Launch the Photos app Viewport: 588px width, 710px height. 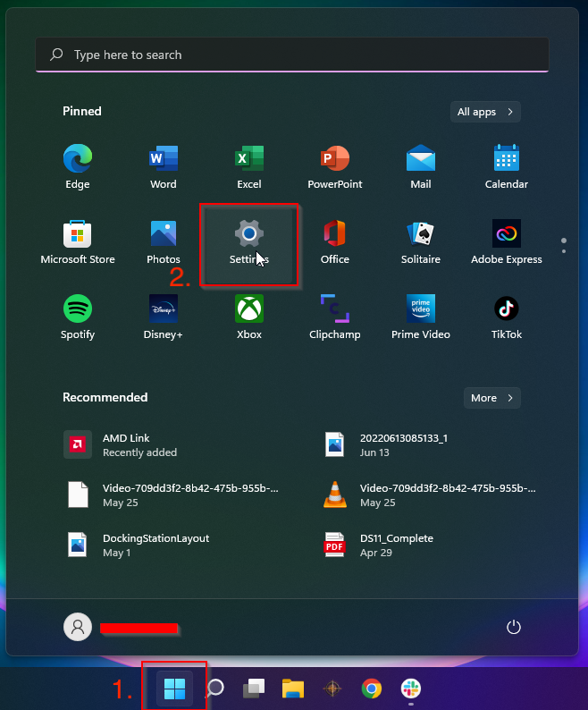[x=164, y=241]
